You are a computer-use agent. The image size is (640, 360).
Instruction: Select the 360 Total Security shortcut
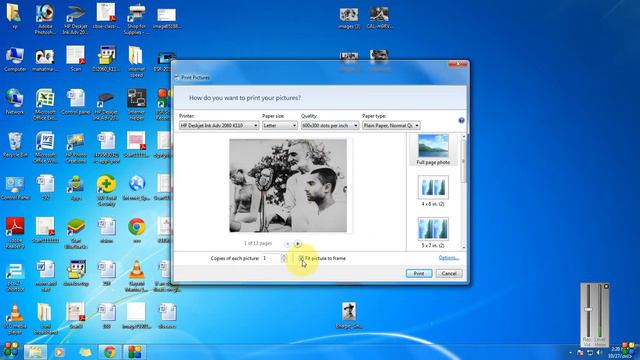[x=106, y=191]
